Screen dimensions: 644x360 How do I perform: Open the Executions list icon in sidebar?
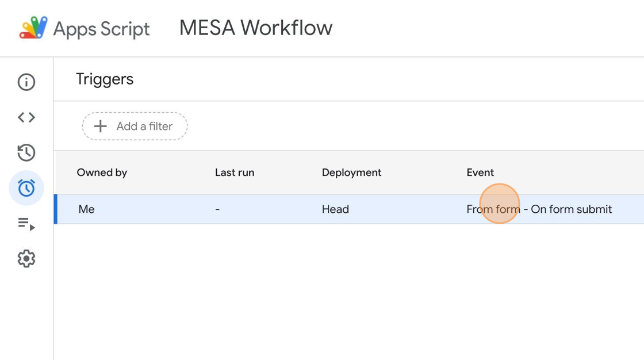click(x=26, y=224)
